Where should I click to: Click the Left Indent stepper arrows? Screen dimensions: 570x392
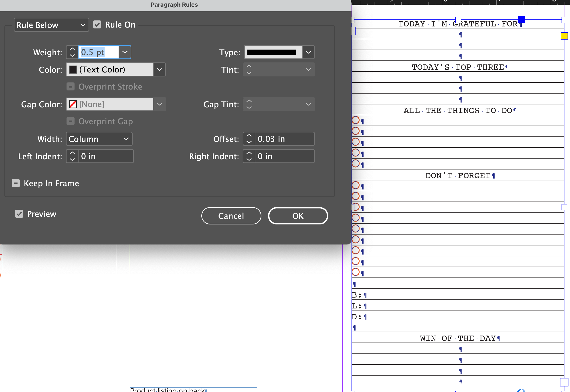[x=72, y=156]
